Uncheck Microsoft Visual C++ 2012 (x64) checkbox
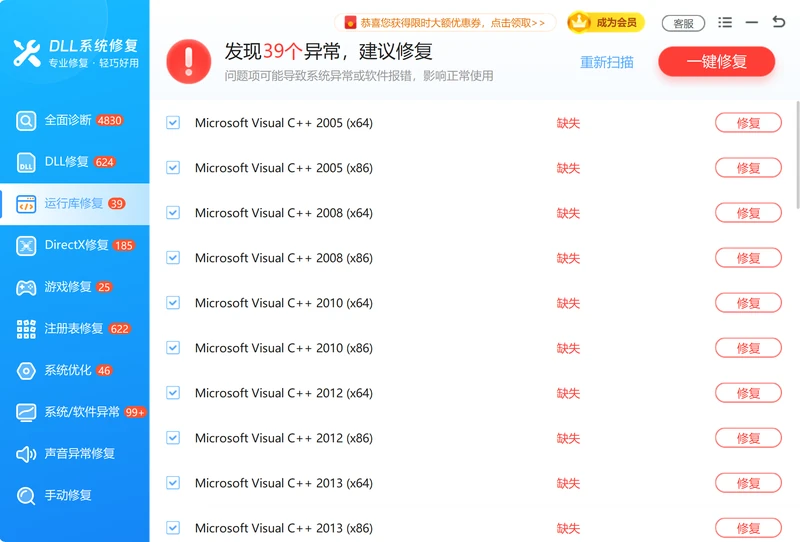Image resolution: width=800 pixels, height=542 pixels. (173, 392)
